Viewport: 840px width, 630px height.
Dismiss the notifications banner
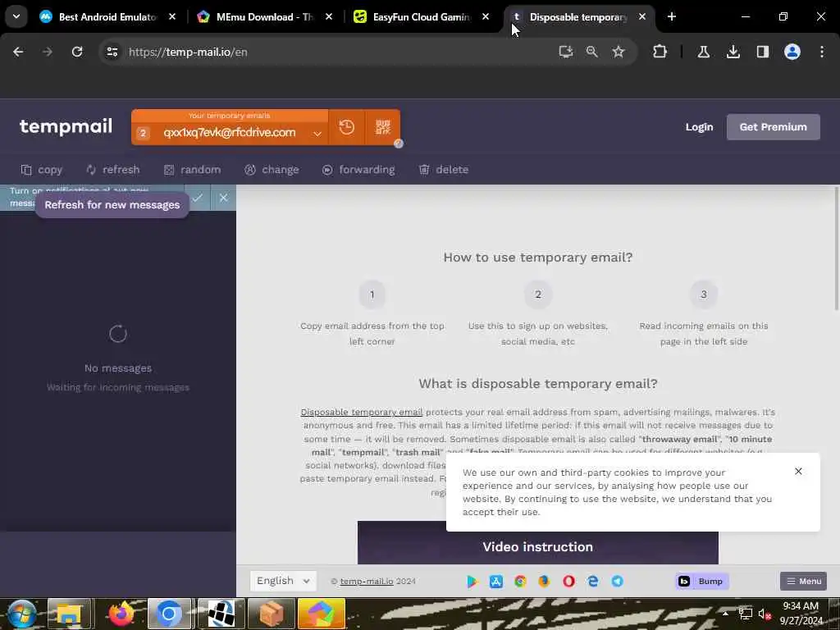click(x=223, y=198)
